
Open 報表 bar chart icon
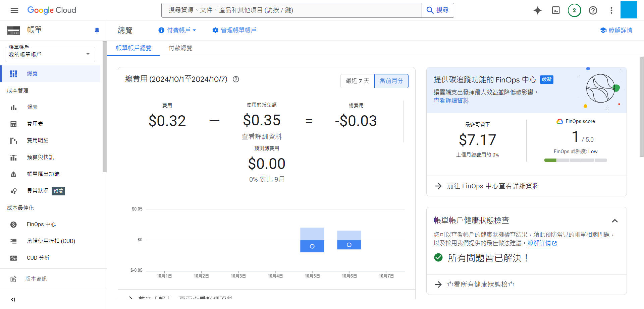pyautogui.click(x=13, y=107)
